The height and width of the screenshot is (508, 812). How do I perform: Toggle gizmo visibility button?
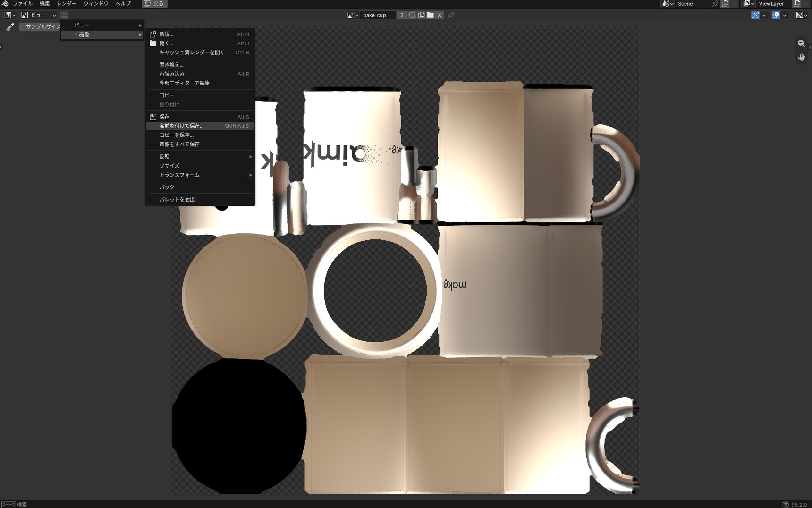click(x=755, y=15)
